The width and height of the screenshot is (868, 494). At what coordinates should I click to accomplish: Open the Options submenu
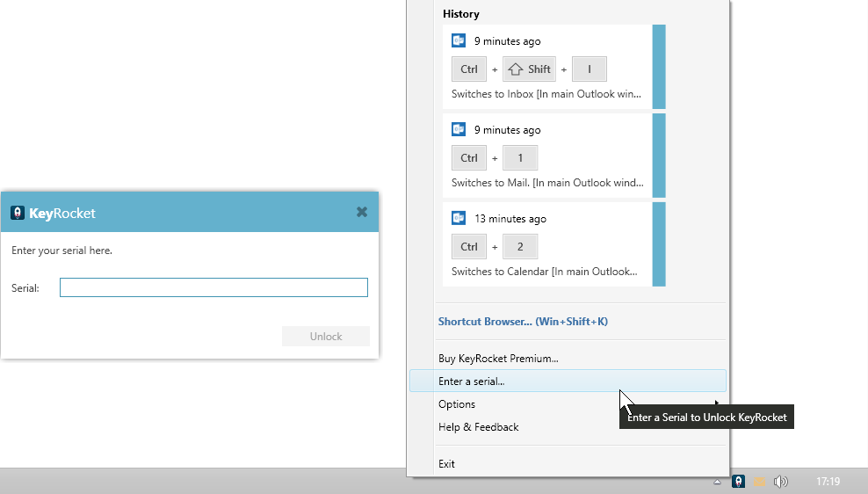point(568,403)
